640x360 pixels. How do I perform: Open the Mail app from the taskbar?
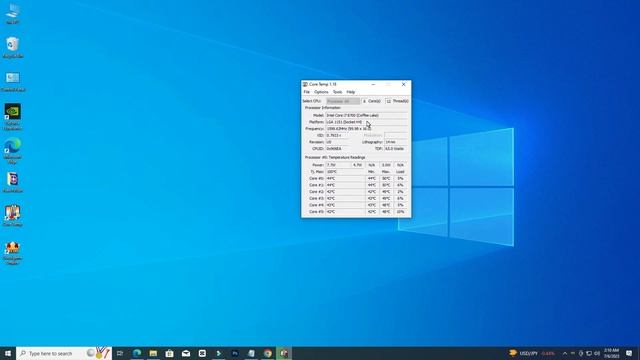coord(186,353)
